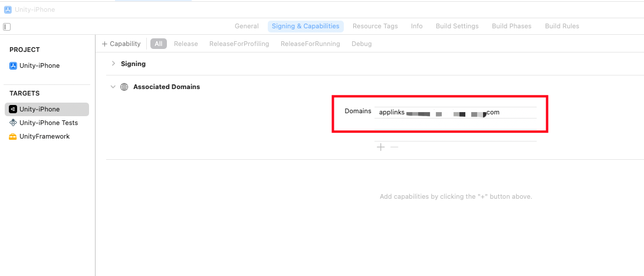The image size is (644, 276).
Task: Open the Signing & Capabilities tab
Action: point(305,27)
